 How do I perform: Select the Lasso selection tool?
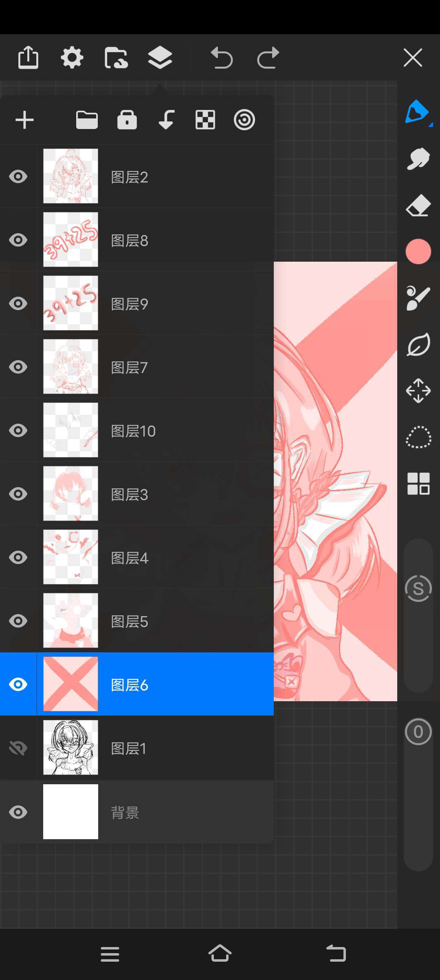418,437
